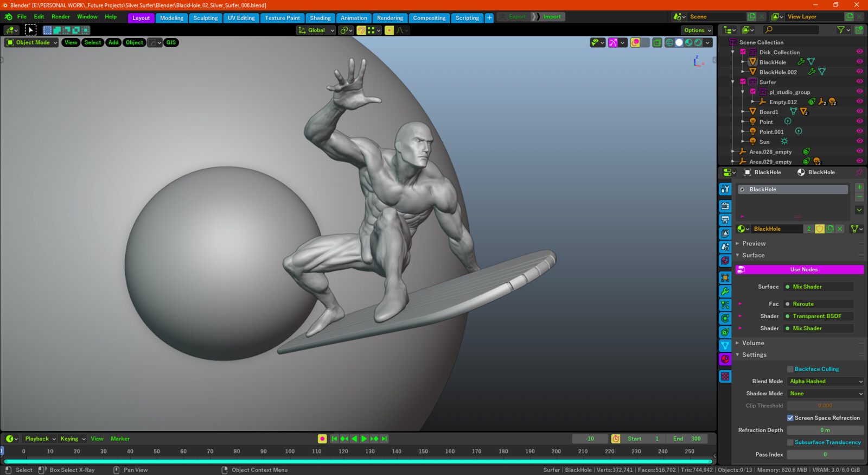Open the Tool properties tab
Image resolution: width=868 pixels, height=475 pixels.
click(x=725, y=189)
